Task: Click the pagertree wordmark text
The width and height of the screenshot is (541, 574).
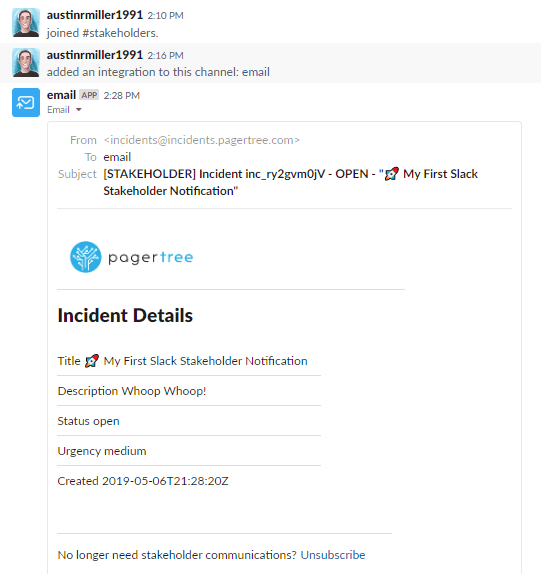Action: (x=150, y=258)
